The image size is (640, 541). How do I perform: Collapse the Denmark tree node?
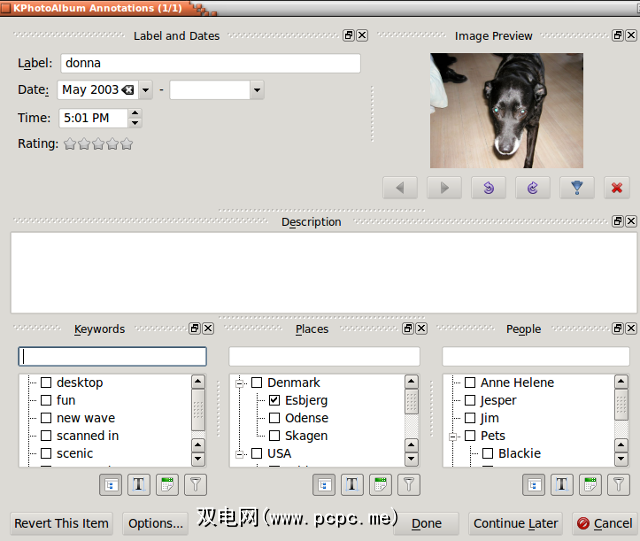click(240, 382)
